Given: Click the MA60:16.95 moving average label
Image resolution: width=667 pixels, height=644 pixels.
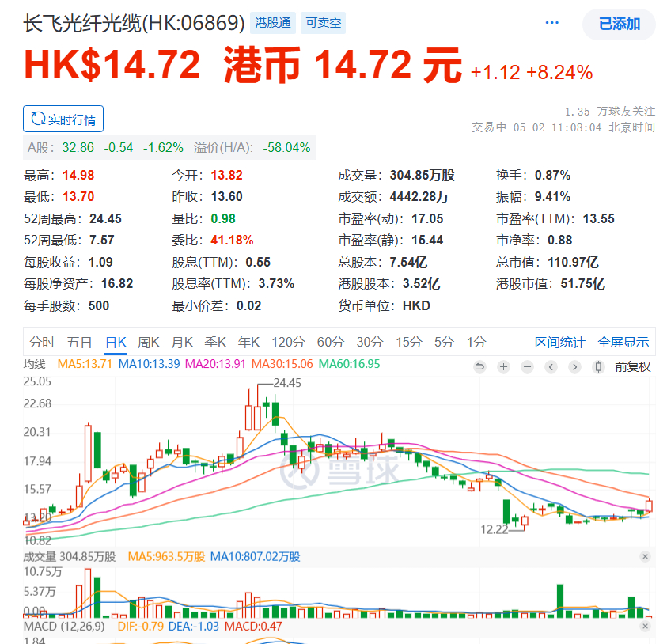Looking at the screenshot, I should coord(349,364).
